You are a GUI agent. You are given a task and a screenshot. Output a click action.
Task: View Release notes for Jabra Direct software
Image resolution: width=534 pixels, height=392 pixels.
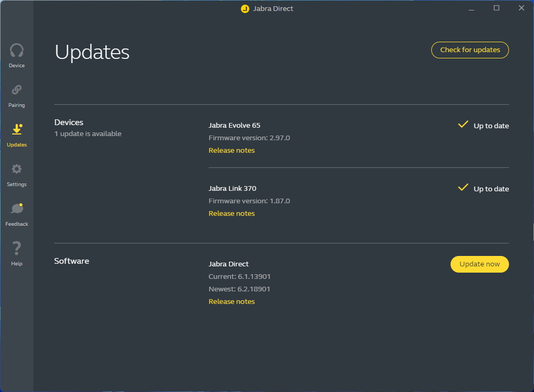(232, 301)
